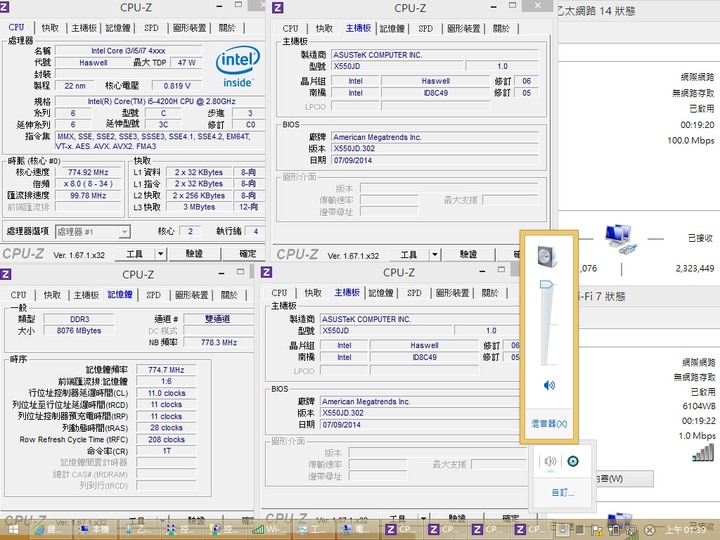Click channel field 雙通道
Viewport: 720px width, 540px height.
[218, 319]
